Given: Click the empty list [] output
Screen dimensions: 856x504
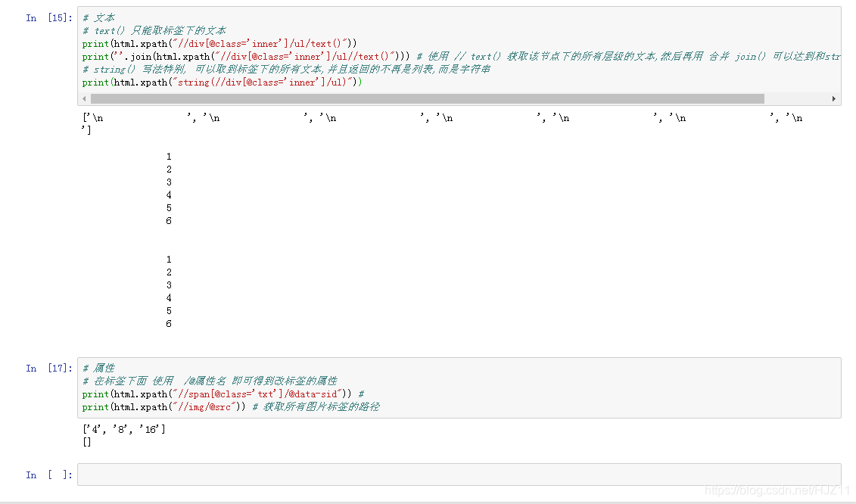Looking at the screenshot, I should pyautogui.click(x=87, y=442).
